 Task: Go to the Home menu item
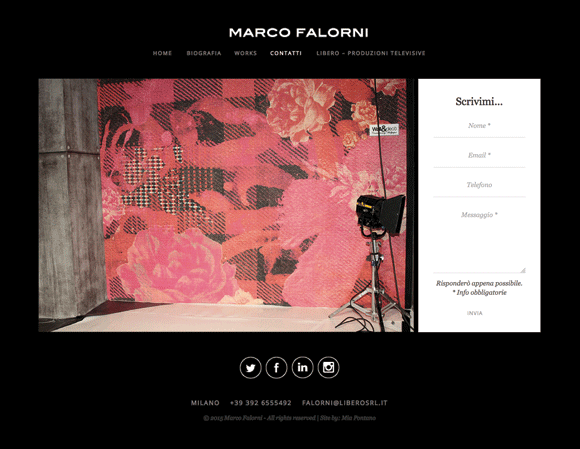coord(162,53)
